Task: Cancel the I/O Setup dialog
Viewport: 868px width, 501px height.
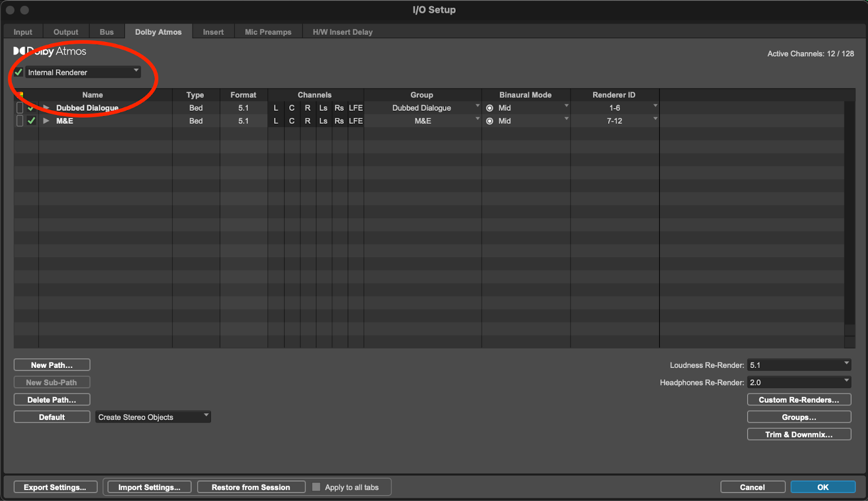Action: click(x=752, y=487)
